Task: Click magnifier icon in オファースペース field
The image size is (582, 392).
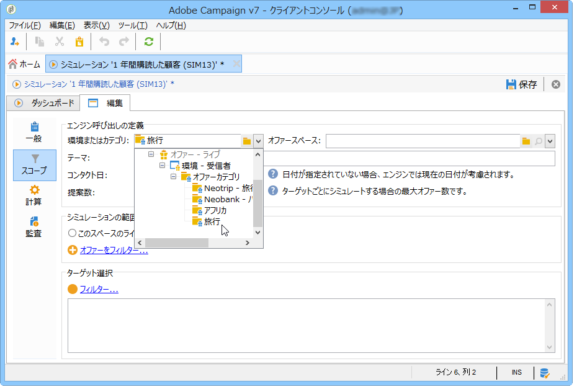Action: [539, 141]
